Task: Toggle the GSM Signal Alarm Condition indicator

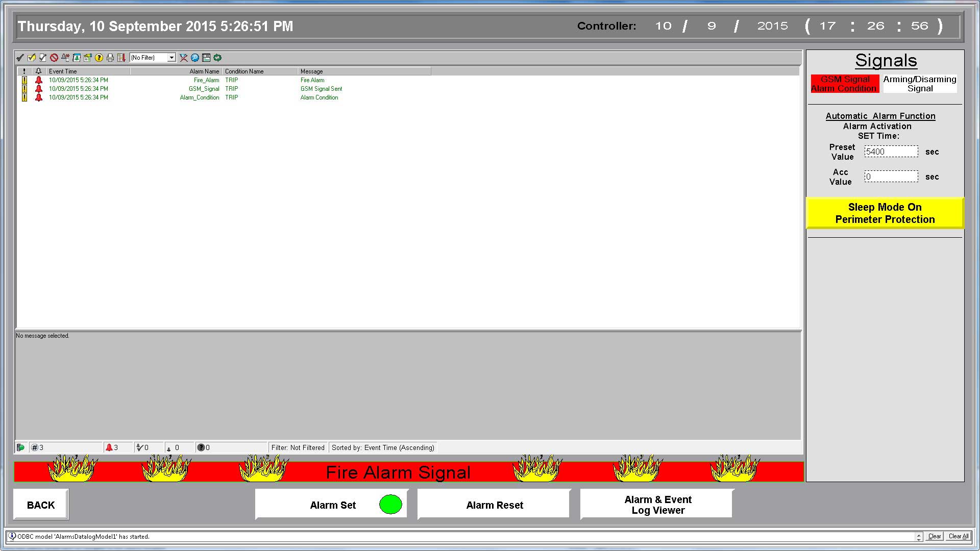Action: (845, 84)
